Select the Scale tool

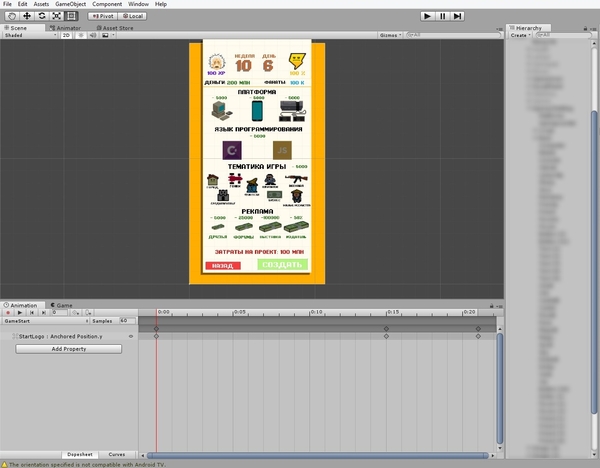point(57,16)
